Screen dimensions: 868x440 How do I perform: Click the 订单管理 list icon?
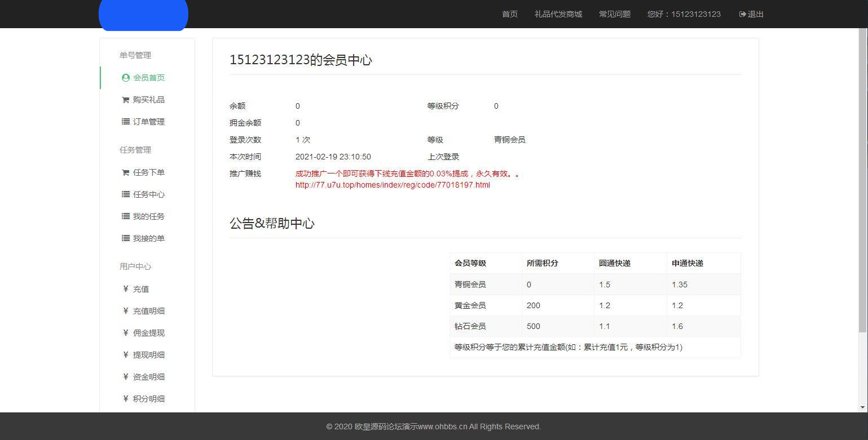[125, 121]
